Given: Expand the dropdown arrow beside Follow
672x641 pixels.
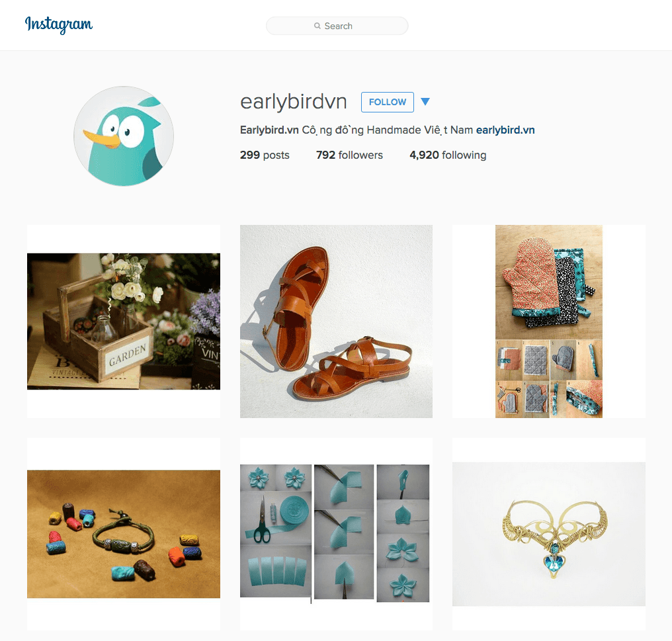Looking at the screenshot, I should pyautogui.click(x=425, y=102).
